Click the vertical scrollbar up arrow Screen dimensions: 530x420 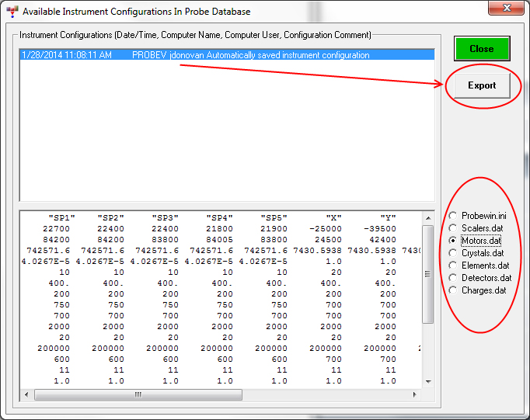pos(428,217)
